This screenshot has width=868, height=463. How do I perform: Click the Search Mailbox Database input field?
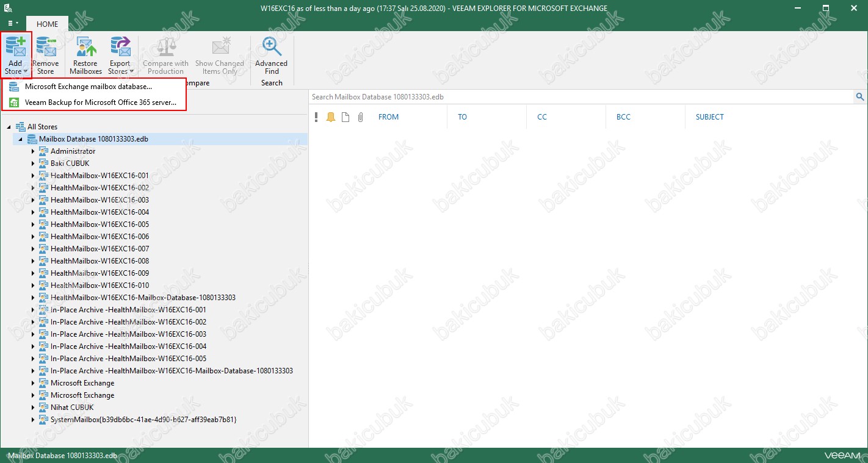(x=580, y=97)
